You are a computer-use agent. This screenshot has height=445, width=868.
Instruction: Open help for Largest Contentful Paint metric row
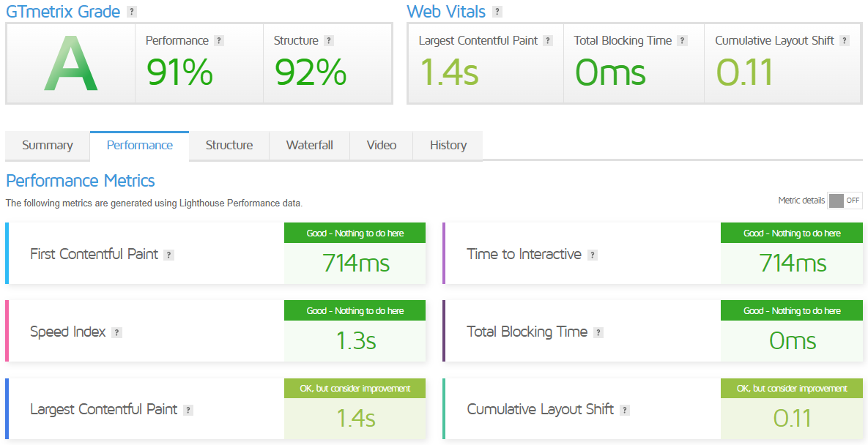point(188,410)
